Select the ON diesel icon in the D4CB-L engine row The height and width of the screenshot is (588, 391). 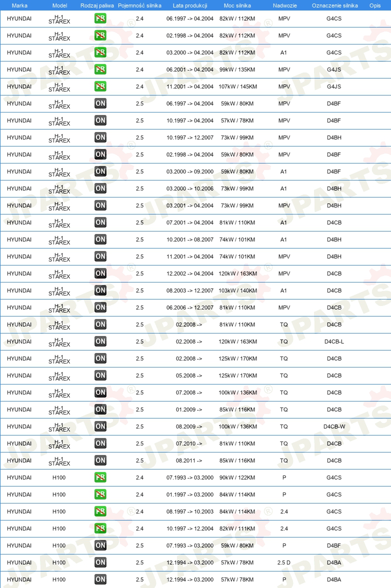(100, 341)
